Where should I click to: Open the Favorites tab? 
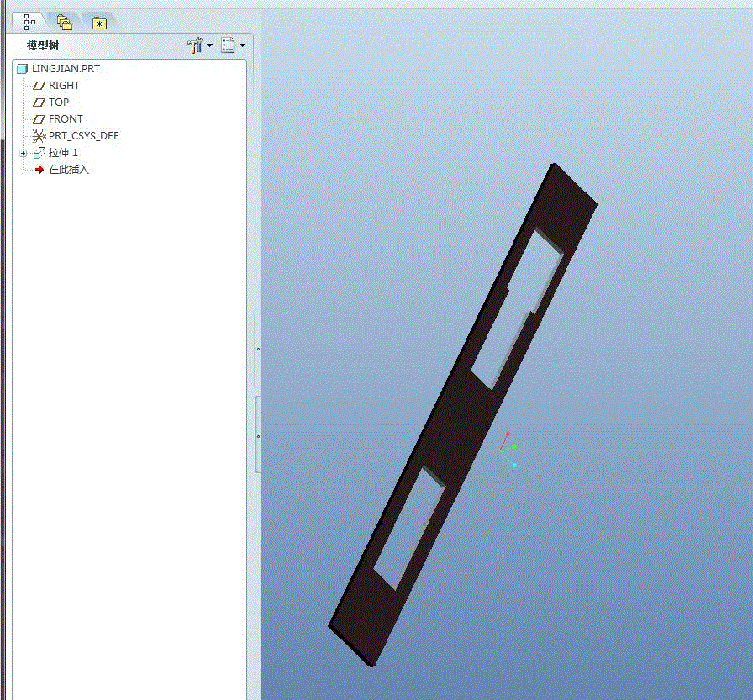(x=99, y=23)
